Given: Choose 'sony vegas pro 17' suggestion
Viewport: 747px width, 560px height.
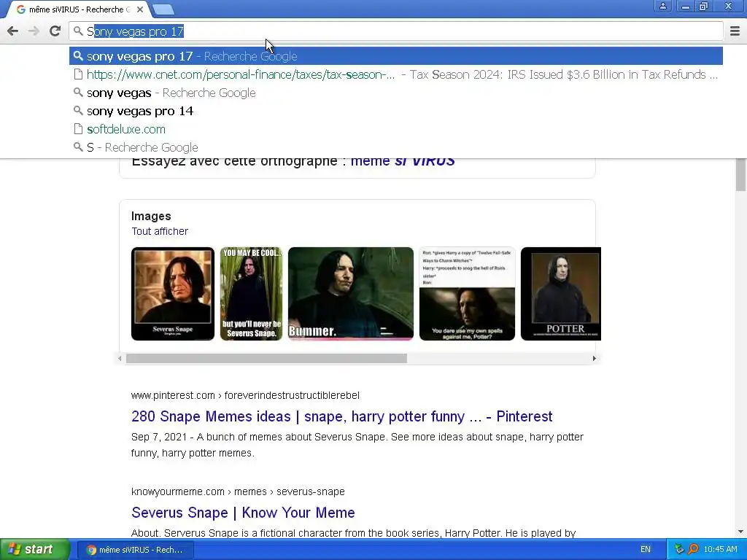Looking at the screenshot, I should click(396, 56).
